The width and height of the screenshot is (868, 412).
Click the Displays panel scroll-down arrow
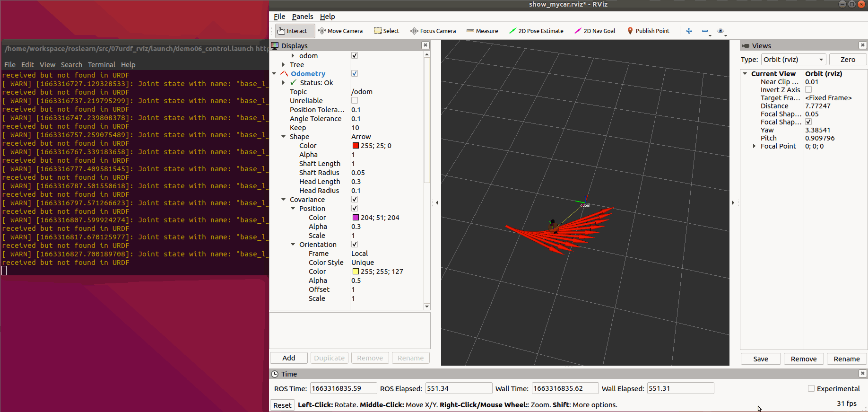(x=427, y=307)
